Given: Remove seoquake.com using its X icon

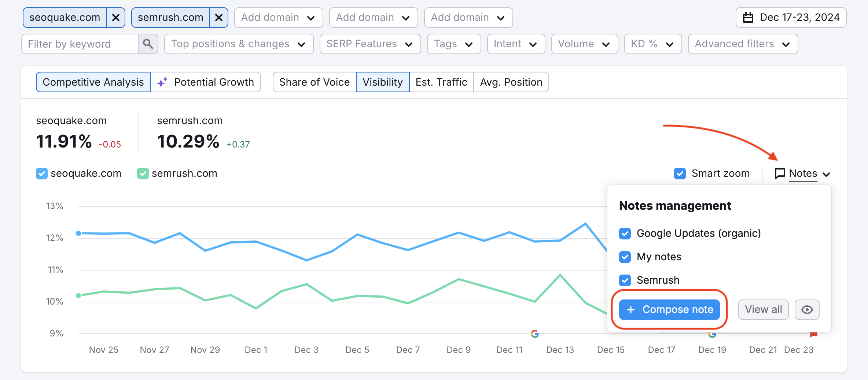Looking at the screenshot, I should 116,17.
